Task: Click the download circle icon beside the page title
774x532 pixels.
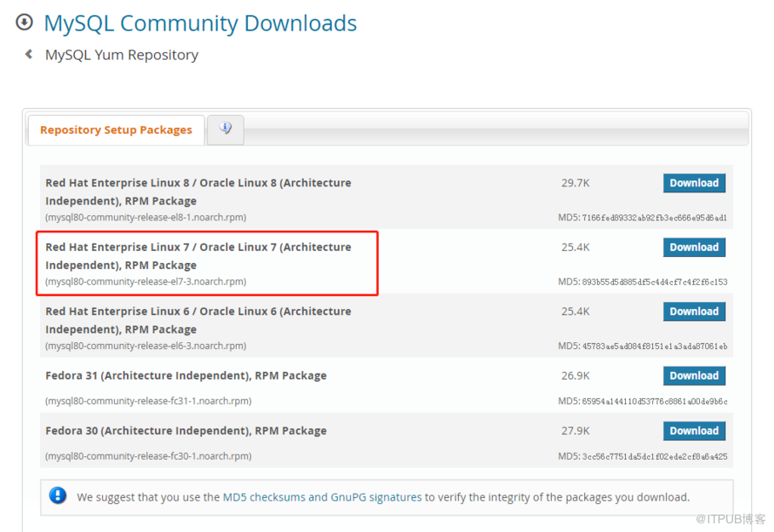Action: 24,23
